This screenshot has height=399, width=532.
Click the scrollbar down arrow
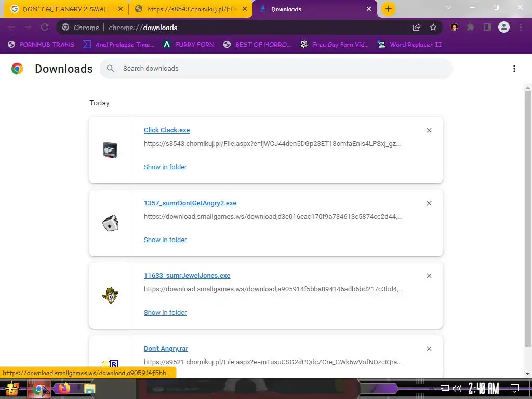click(528, 374)
